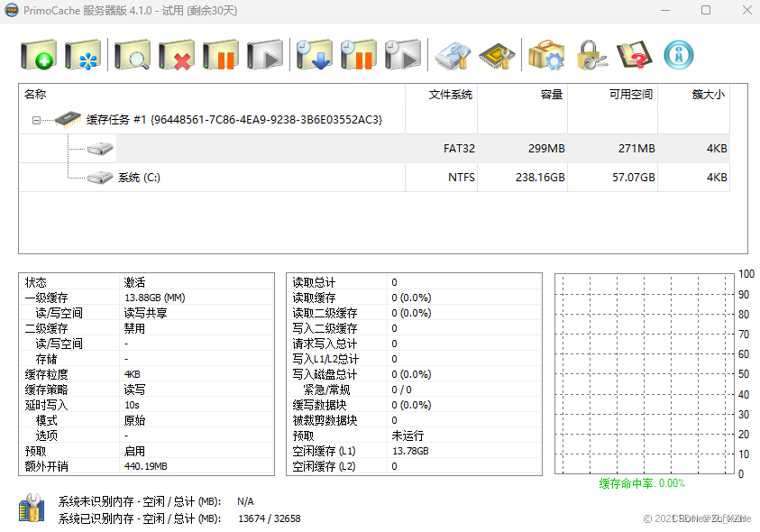Viewport: 760px width, 532px height.
Task: Click the 系统已识别内存 13674 / 32658 value
Action: (269, 518)
